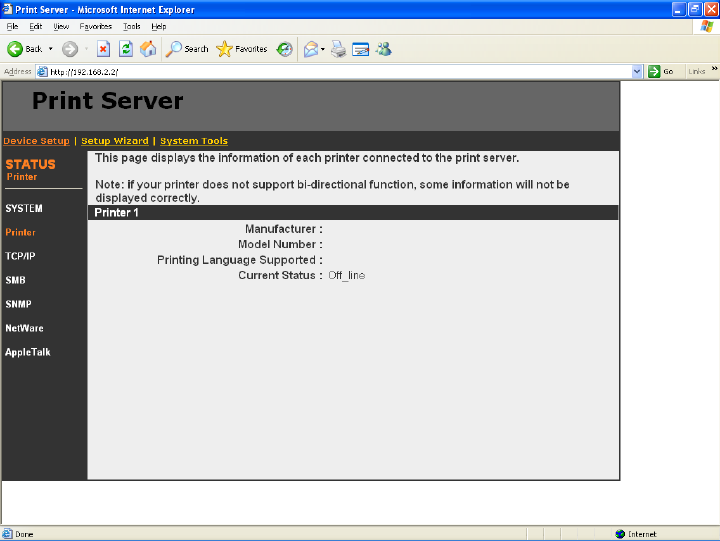Click the address bar URL field
Viewport: 720px width, 541px height.
(x=340, y=72)
